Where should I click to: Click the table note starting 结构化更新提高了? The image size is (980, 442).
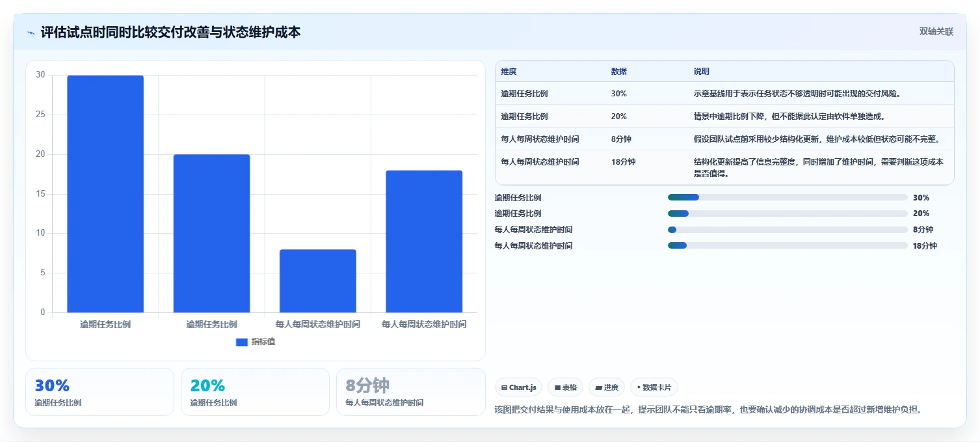click(819, 168)
